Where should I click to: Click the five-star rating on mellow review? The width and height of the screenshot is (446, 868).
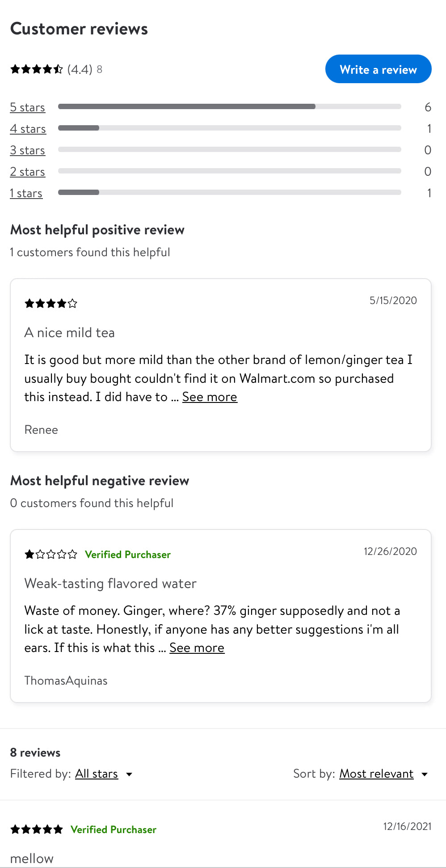point(37,830)
